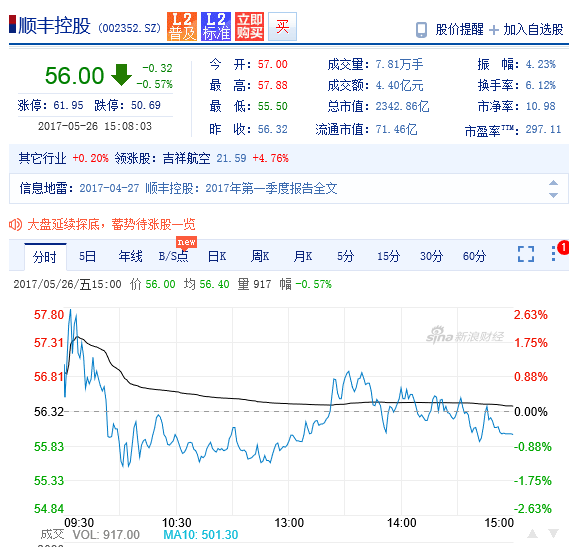The image size is (569, 547).
Task: Click the 13:00 time axis label
Action: pos(289,523)
